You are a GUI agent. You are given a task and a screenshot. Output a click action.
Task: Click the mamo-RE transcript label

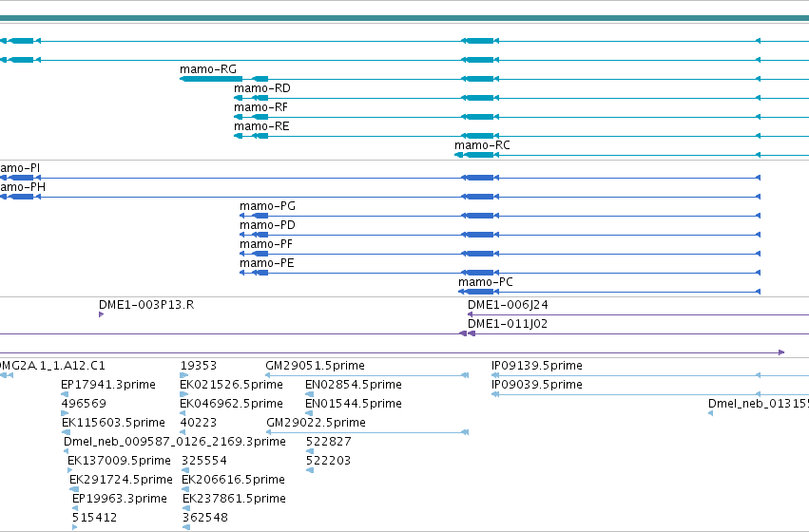tap(261, 126)
